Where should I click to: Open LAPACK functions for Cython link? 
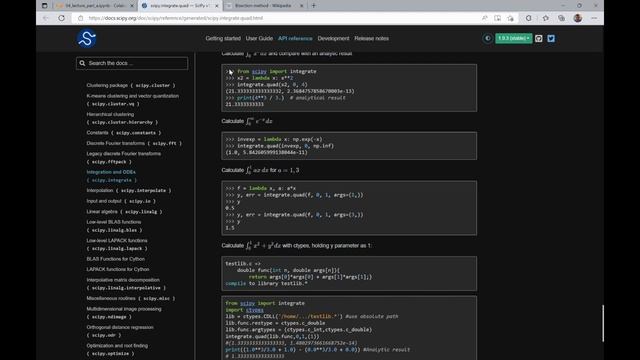(118, 269)
